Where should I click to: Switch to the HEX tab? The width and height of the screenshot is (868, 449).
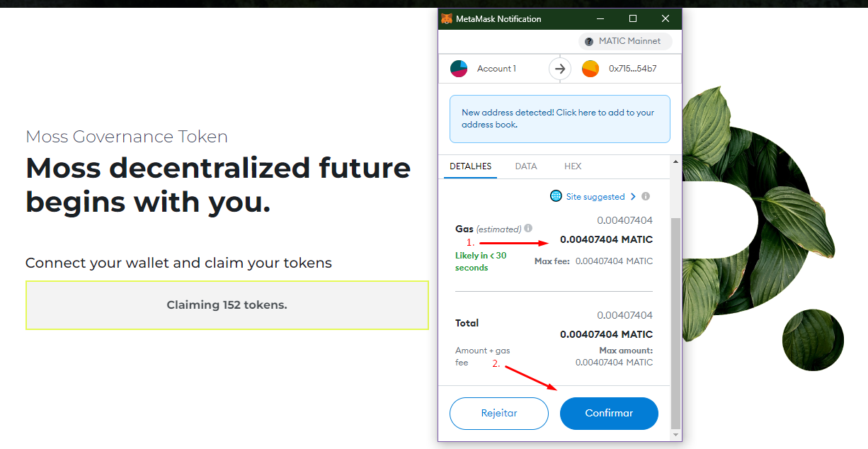(x=573, y=166)
